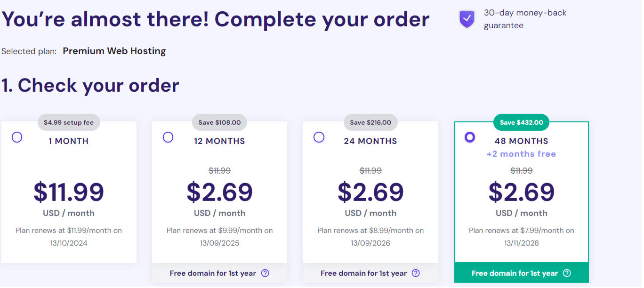Image resolution: width=644 pixels, height=288 pixels.
Task: Select the 1 MONTH plan radio button
Action: point(17,137)
